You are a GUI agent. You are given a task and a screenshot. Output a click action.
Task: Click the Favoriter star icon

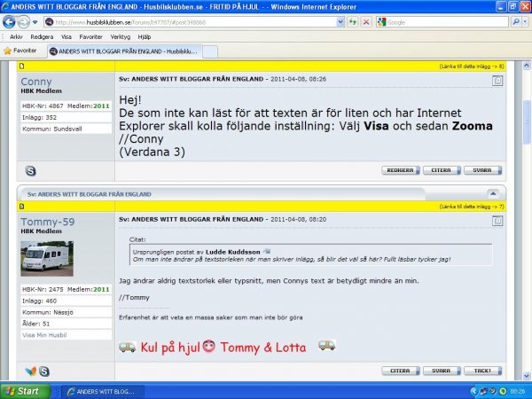(x=8, y=51)
